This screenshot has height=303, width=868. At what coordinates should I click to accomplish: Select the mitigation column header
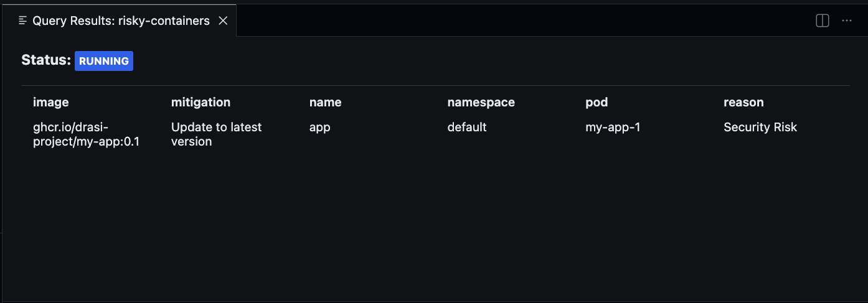point(200,102)
